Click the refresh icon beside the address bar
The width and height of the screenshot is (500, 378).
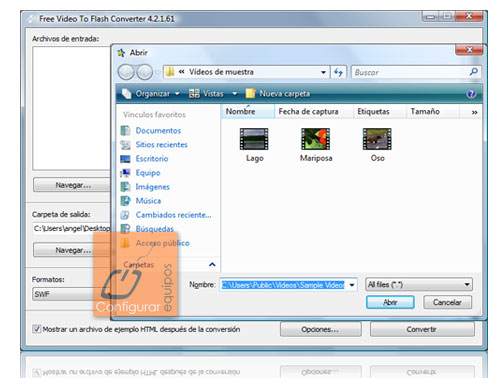(x=338, y=72)
